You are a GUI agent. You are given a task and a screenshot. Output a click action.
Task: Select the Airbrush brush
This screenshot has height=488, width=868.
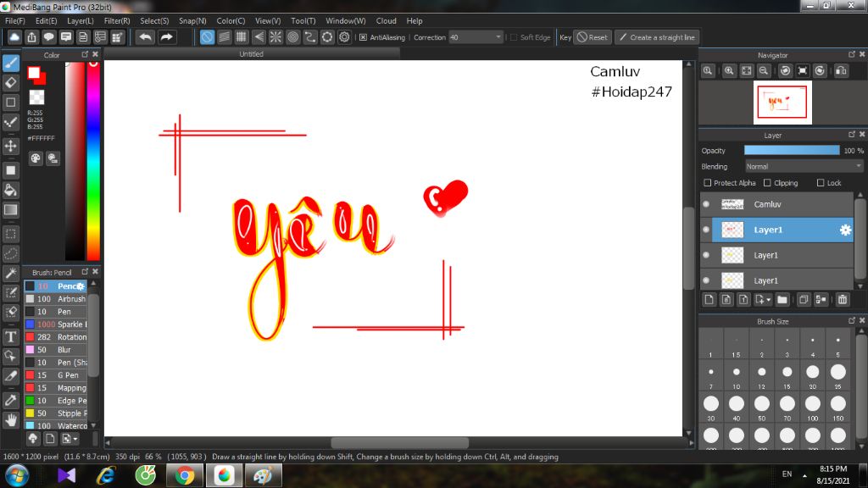tap(55, 299)
